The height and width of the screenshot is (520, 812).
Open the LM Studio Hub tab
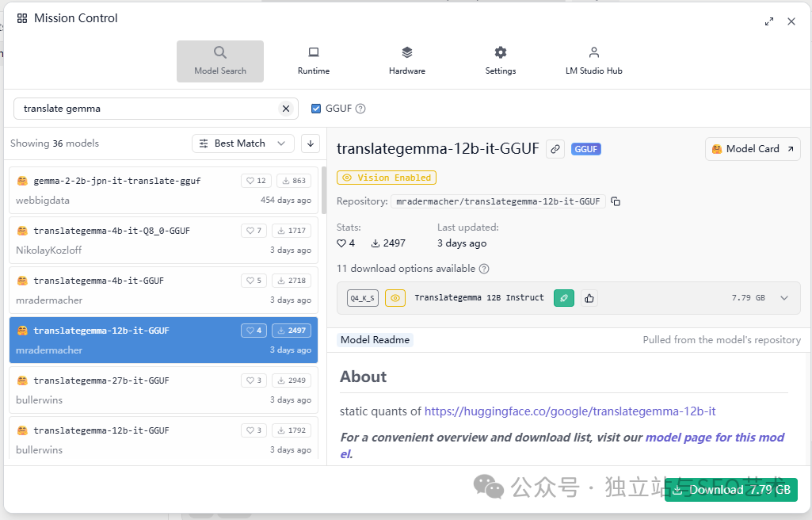[x=594, y=61]
